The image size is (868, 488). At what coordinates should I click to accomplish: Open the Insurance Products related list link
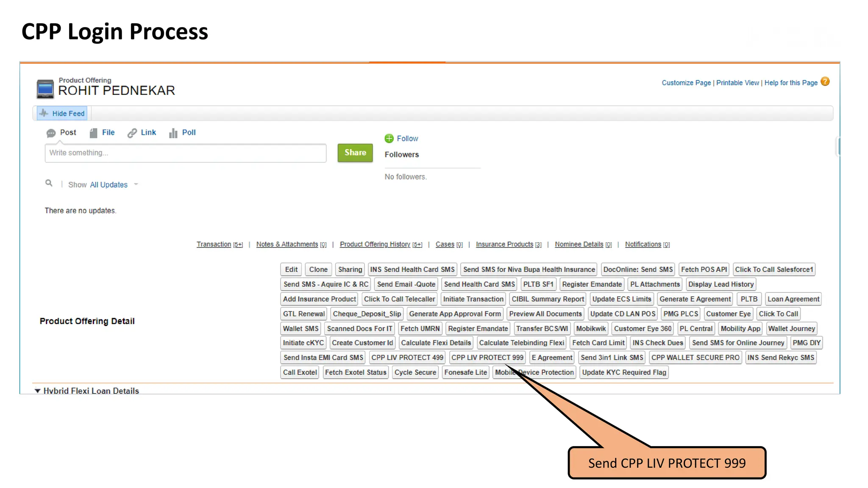[504, 244]
